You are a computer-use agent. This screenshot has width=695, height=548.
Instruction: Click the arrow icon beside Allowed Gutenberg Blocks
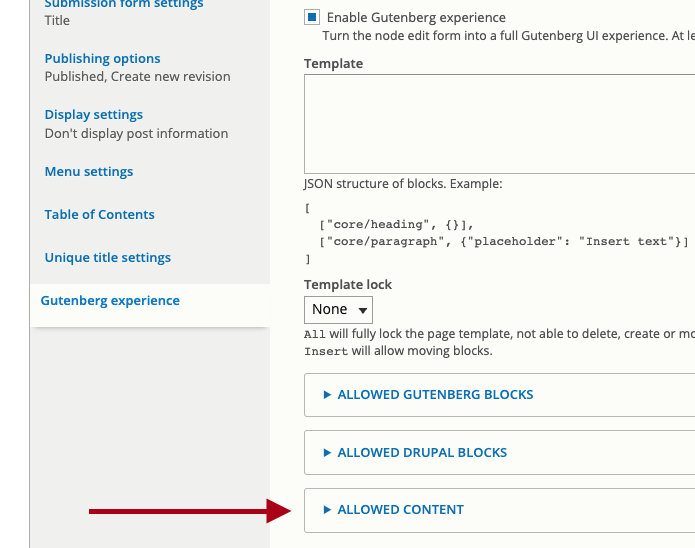coord(327,395)
